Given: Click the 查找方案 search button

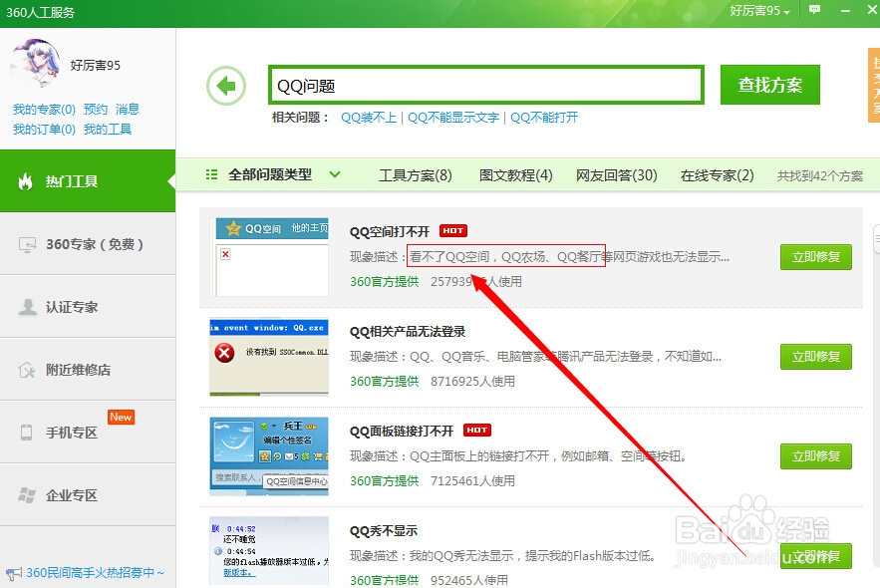Looking at the screenshot, I should pos(771,85).
